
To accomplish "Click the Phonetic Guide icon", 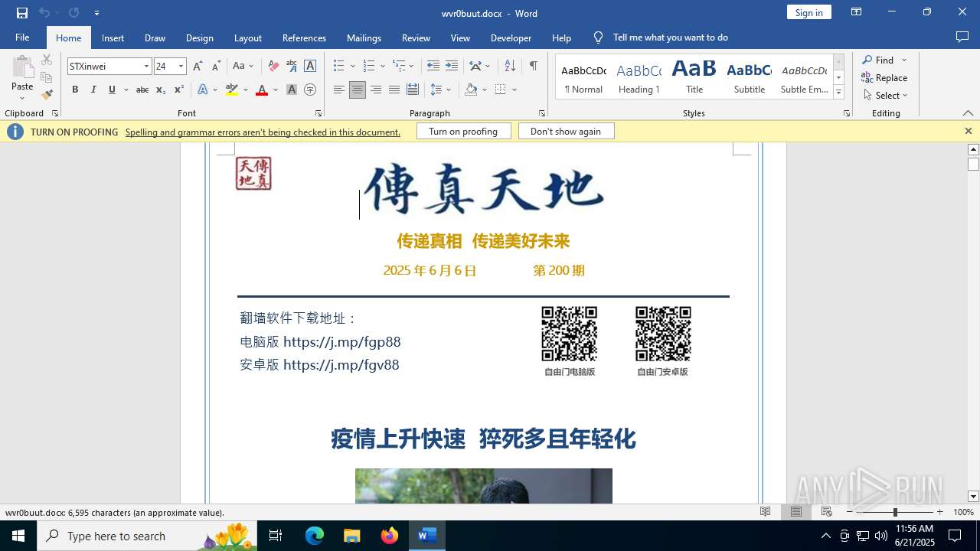I will [x=292, y=67].
